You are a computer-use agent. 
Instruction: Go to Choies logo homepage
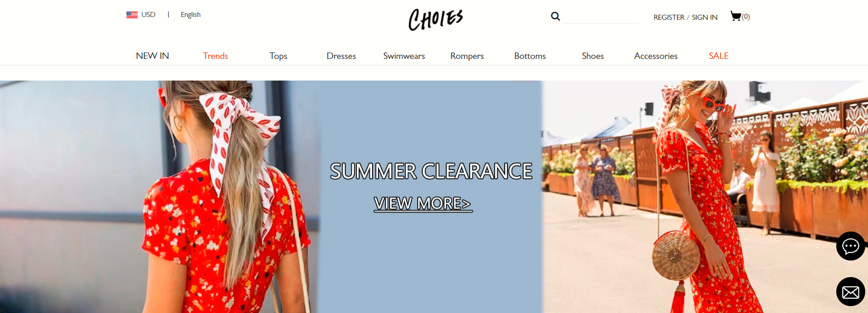pyautogui.click(x=436, y=20)
